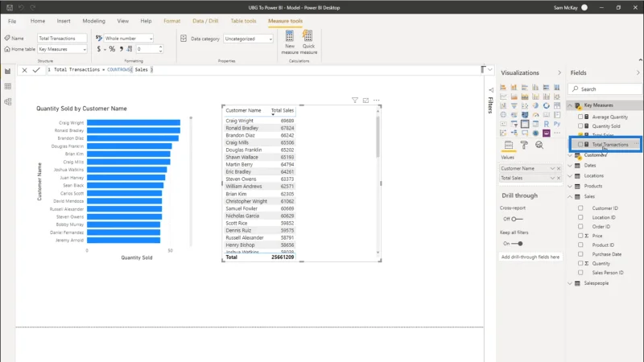
Task: Select the matrix visualization icon
Action: pyautogui.click(x=535, y=124)
